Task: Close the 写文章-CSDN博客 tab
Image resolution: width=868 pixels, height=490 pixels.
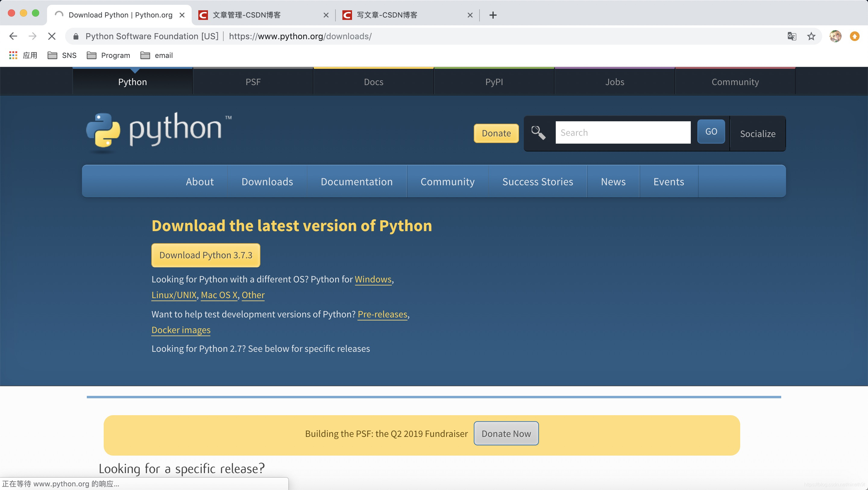Action: [x=470, y=15]
